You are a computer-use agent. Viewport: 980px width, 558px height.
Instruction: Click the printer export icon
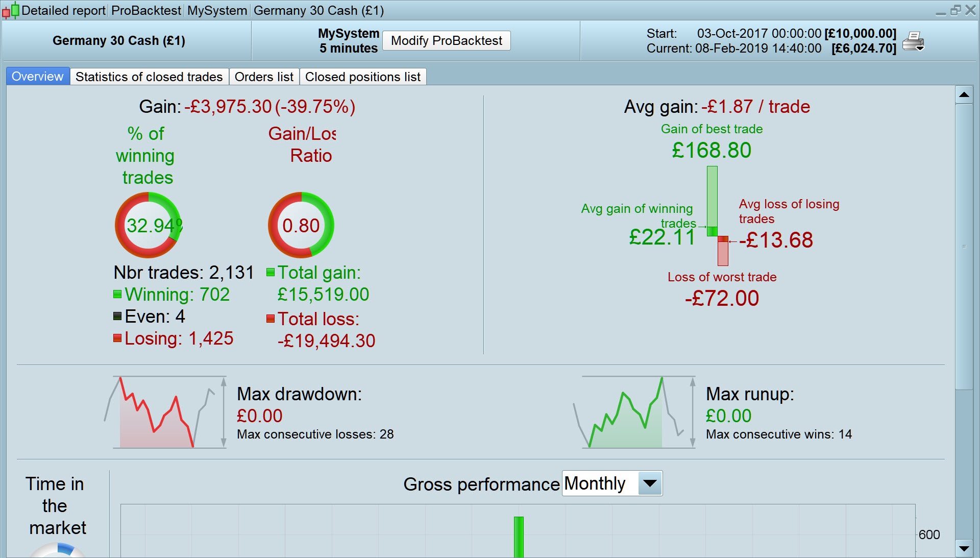coord(913,41)
